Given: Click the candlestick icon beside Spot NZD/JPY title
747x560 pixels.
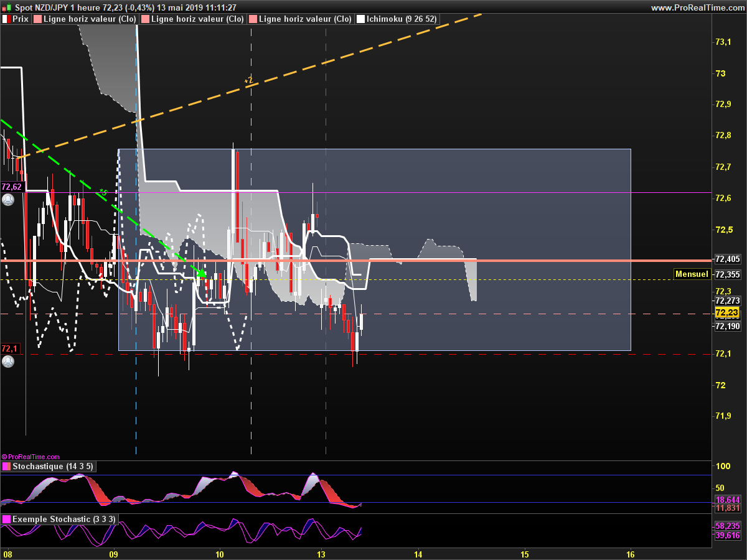Looking at the screenshot, I should point(8,7).
